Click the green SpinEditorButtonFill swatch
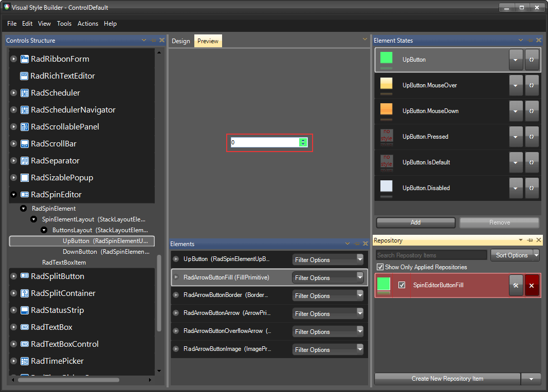 pyautogui.click(x=383, y=284)
